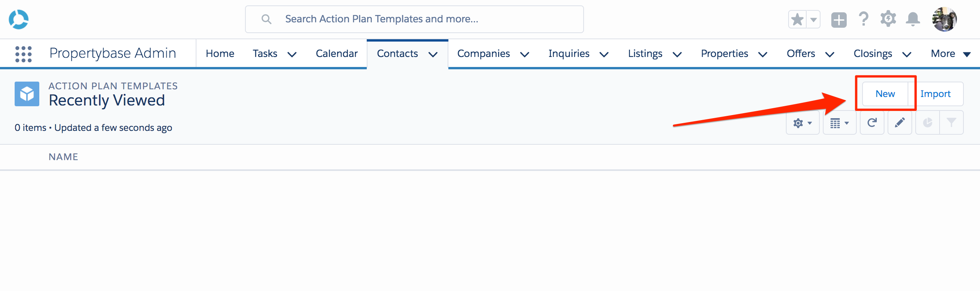This screenshot has height=291, width=980.
Task: Click the Import button
Action: click(935, 94)
